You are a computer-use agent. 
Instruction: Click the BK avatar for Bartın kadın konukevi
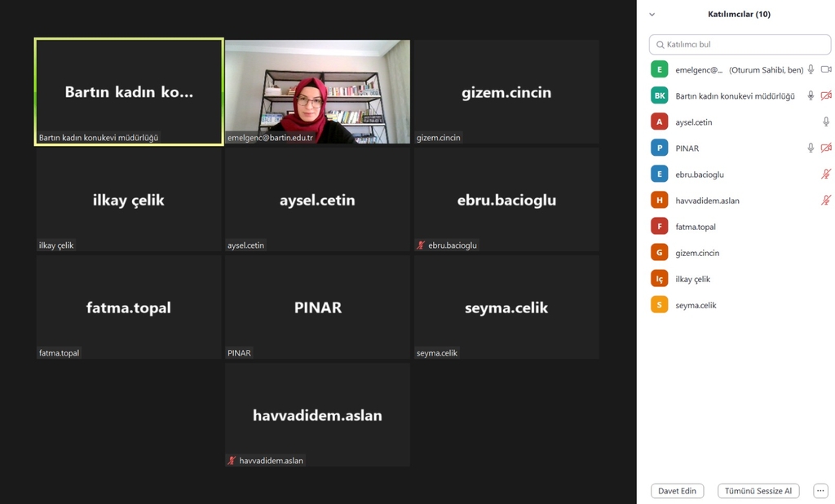tap(660, 96)
